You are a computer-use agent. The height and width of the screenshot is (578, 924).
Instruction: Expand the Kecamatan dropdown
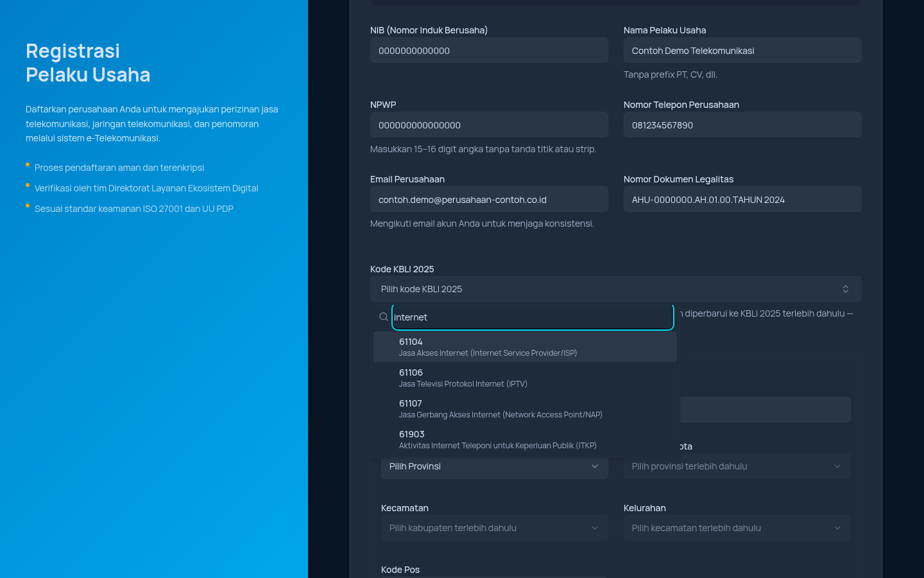pos(494,528)
